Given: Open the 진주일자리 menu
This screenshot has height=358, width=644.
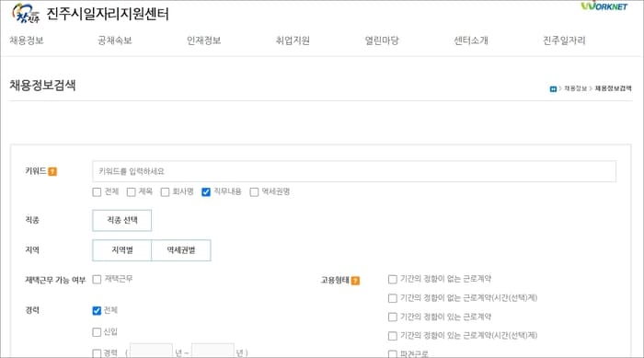Looking at the screenshot, I should (x=564, y=40).
